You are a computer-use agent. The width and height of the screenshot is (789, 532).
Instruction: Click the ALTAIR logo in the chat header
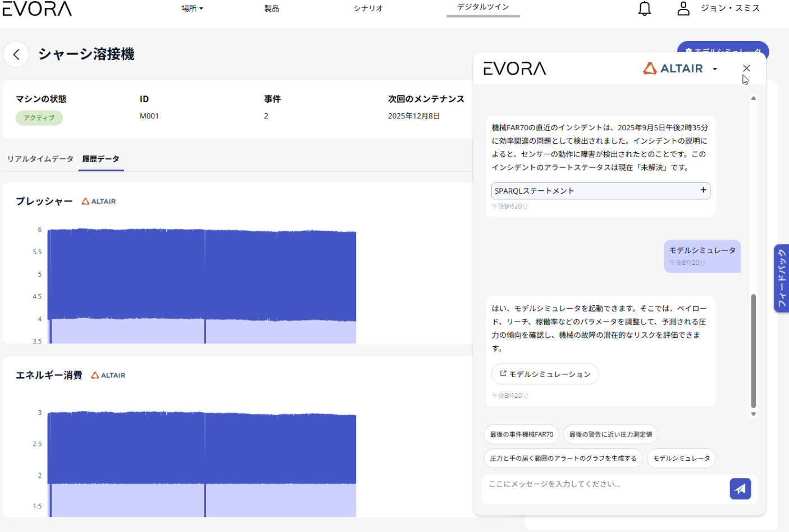pos(673,68)
